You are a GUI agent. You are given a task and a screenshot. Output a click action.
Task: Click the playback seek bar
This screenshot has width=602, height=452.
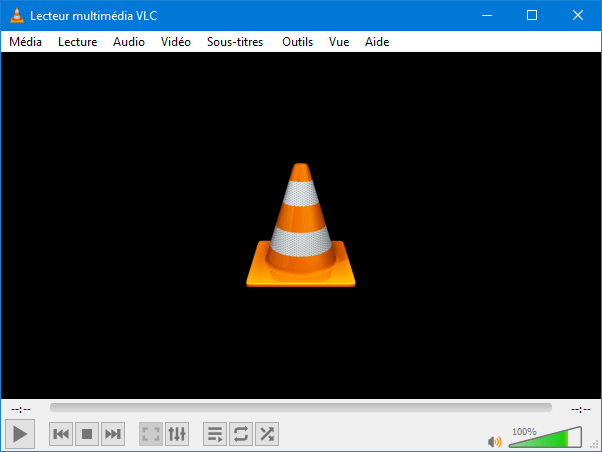[301, 407]
